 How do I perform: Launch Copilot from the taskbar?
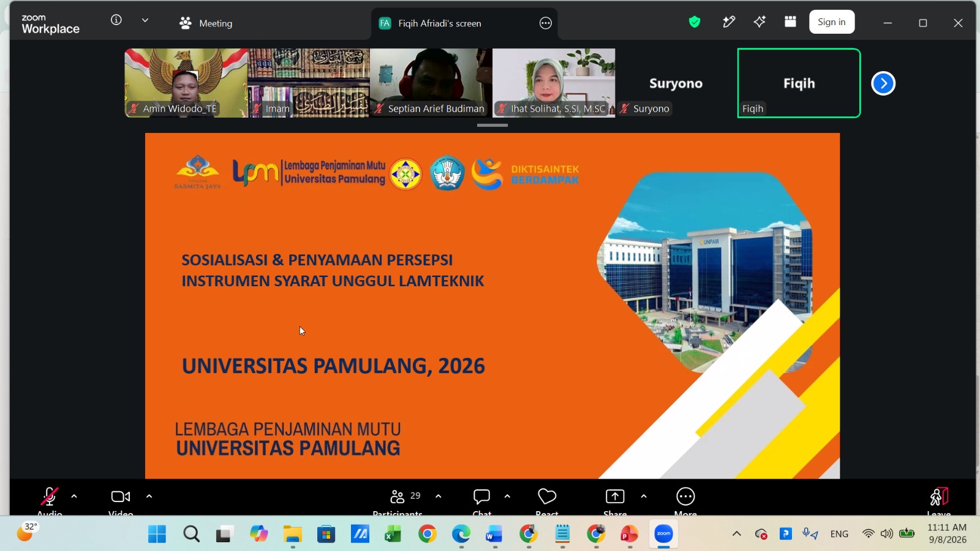(x=259, y=534)
